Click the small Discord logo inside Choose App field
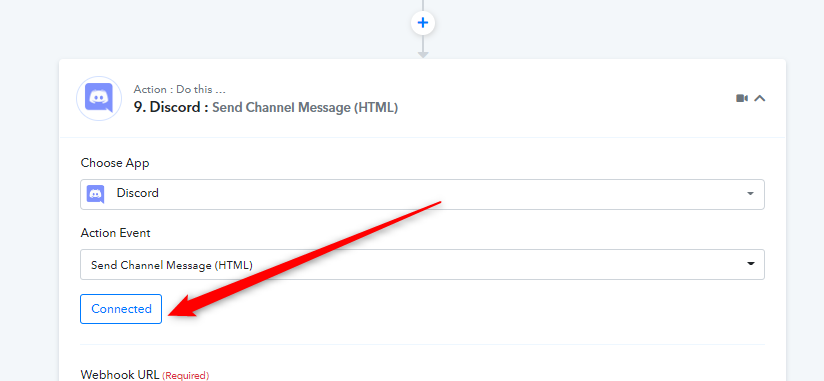Screen dimensions: 824x381 pos(95,194)
